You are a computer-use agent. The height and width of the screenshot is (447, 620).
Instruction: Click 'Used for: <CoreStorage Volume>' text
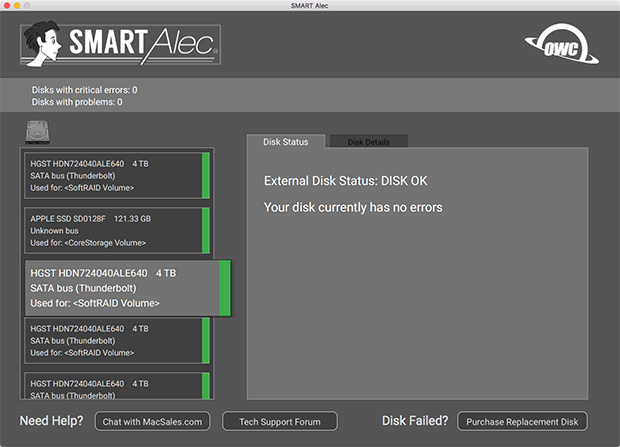88,243
